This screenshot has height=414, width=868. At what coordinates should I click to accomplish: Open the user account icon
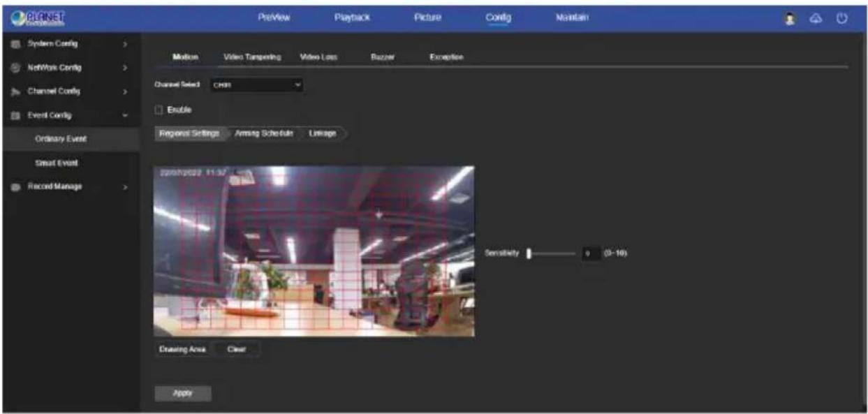789,19
